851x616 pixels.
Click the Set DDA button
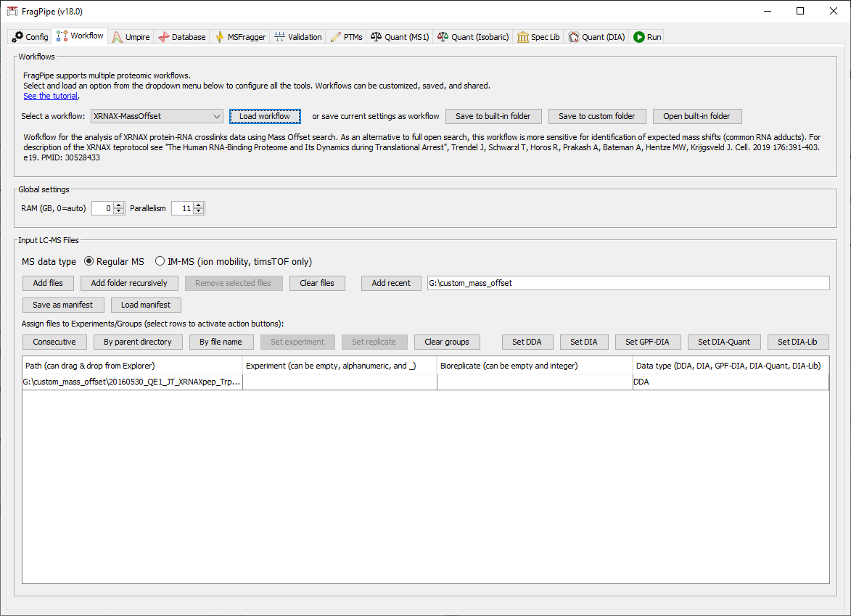pyautogui.click(x=527, y=342)
